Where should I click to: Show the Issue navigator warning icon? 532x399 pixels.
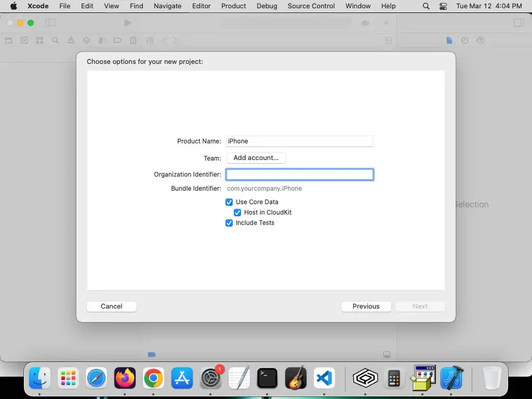click(x=71, y=41)
